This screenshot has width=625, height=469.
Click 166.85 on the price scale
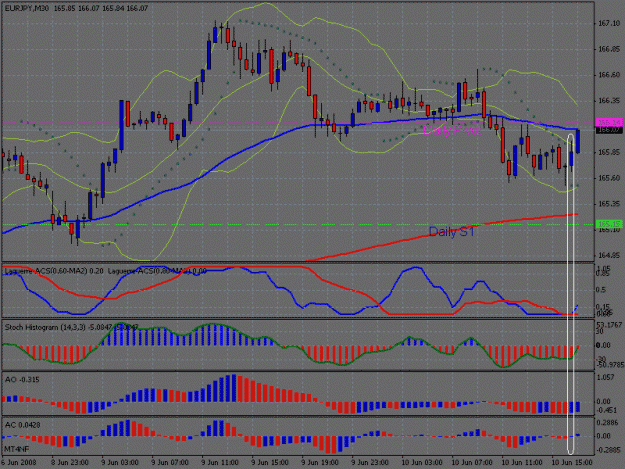tap(609, 49)
